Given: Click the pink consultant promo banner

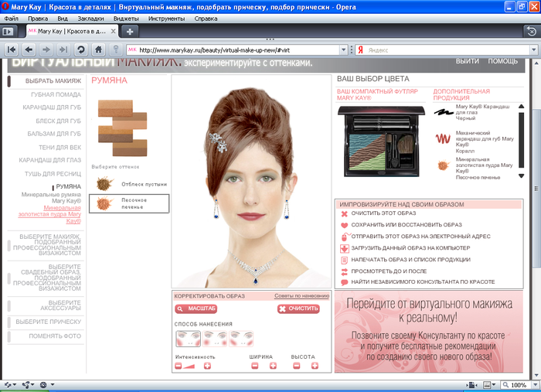Looking at the screenshot, I should point(428,332).
